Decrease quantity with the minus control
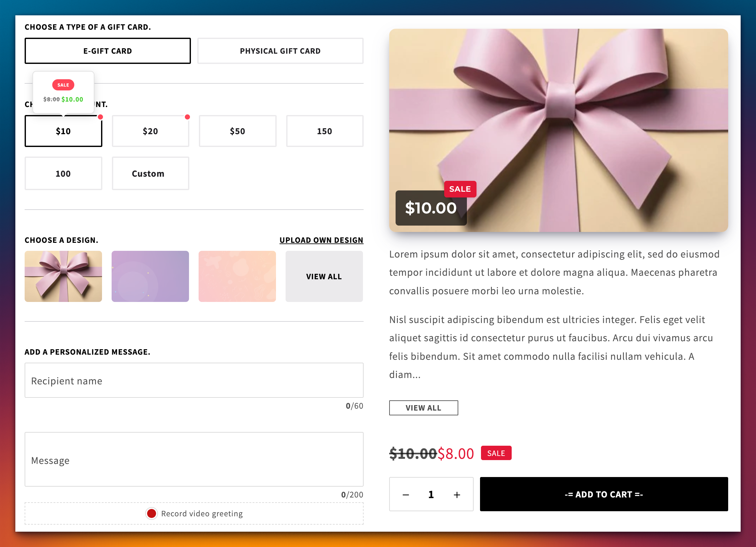This screenshot has height=547, width=756. [x=406, y=494]
